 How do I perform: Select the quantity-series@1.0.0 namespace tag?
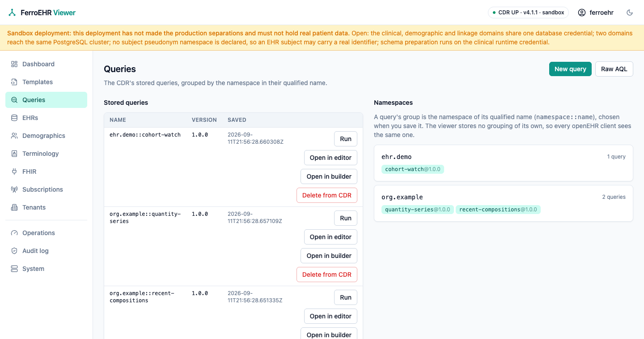(418, 209)
